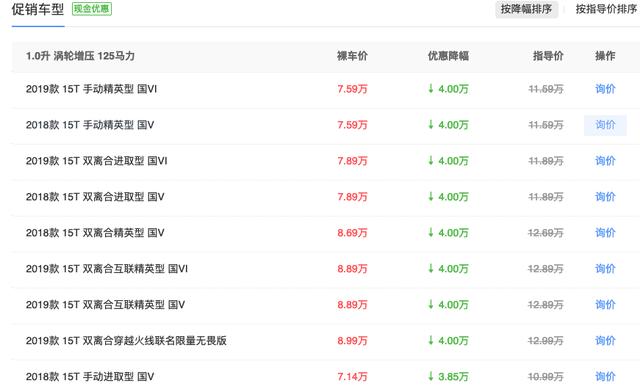The width and height of the screenshot is (640, 389).
Task: Click 询价 for 2018款 15T 双离合进取型 国V
Action: pos(605,197)
